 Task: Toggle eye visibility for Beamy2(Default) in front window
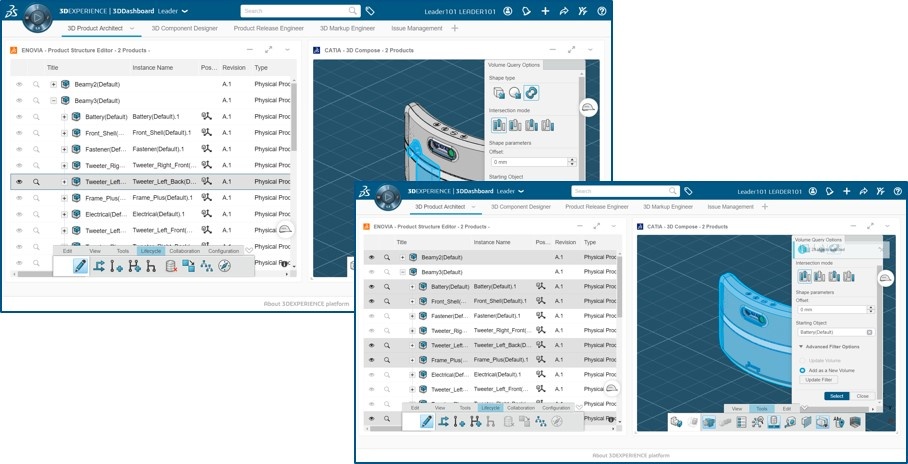pyautogui.click(x=371, y=257)
